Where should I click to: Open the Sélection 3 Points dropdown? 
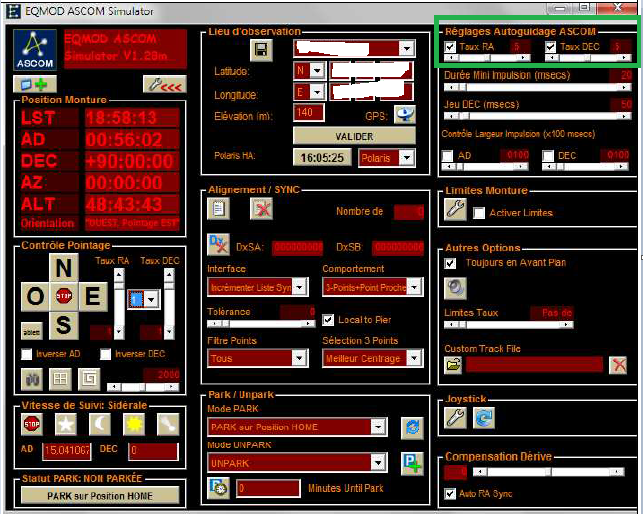[x=415, y=358]
